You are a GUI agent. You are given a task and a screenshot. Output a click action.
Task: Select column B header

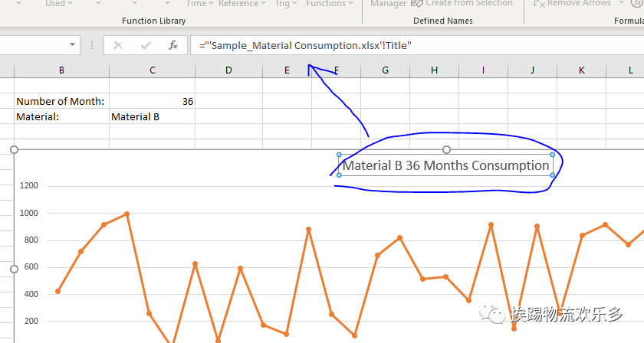pyautogui.click(x=61, y=70)
